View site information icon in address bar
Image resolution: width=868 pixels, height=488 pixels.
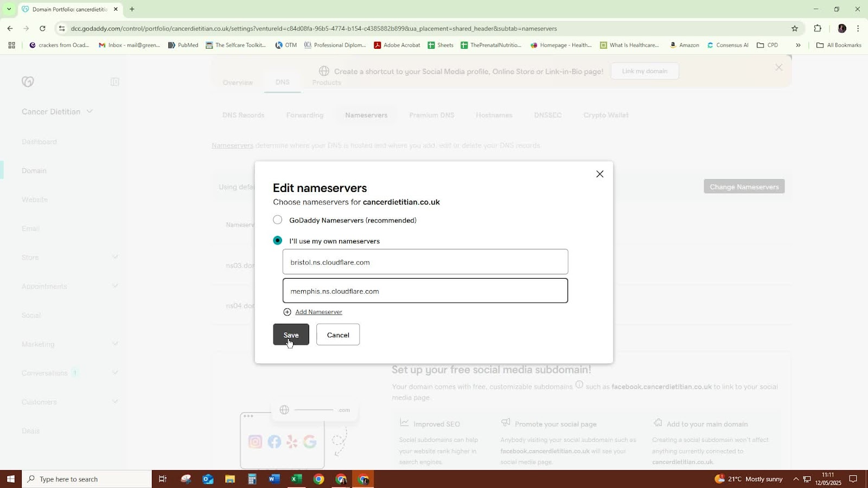pyautogui.click(x=62, y=28)
